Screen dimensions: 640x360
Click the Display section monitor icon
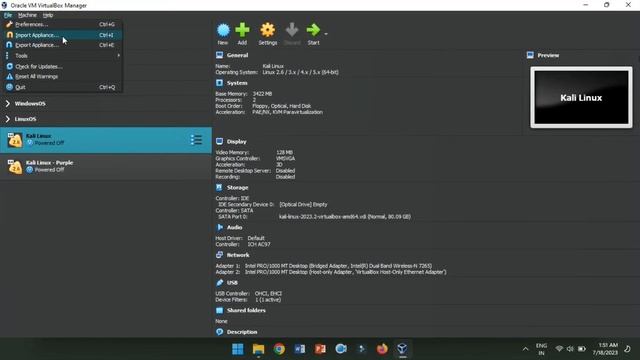point(220,141)
